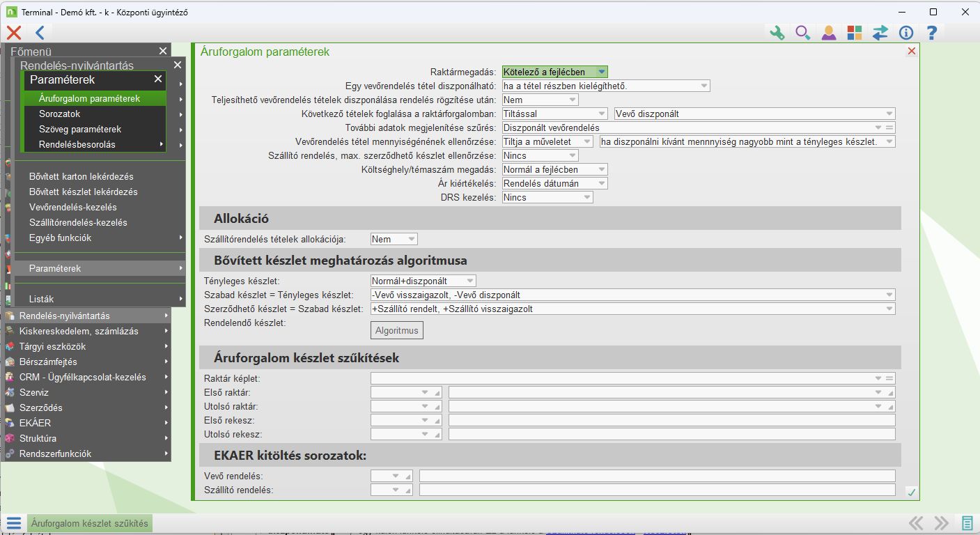Click the user profile icon
The height and width of the screenshot is (535, 980).
[x=828, y=33]
